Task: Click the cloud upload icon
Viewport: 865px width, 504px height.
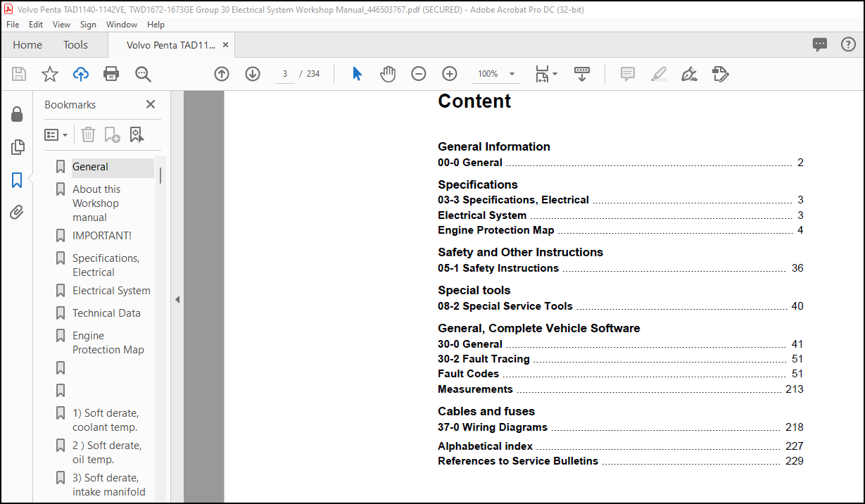Action: [81, 74]
